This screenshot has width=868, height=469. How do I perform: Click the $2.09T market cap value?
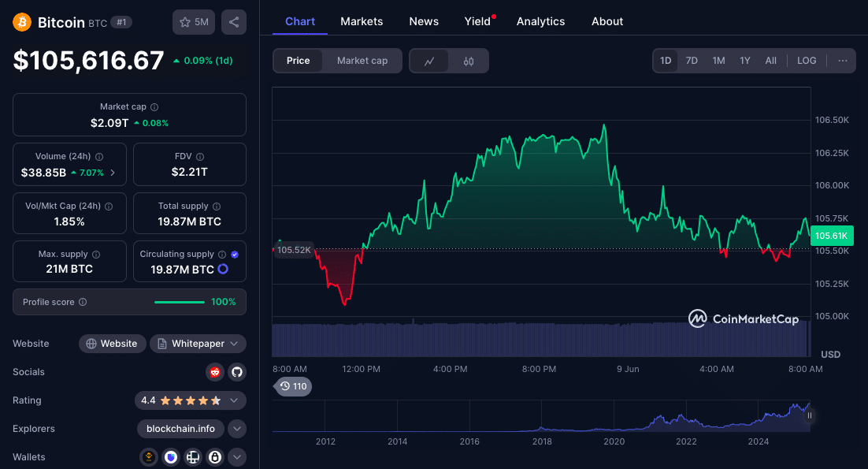[109, 123]
